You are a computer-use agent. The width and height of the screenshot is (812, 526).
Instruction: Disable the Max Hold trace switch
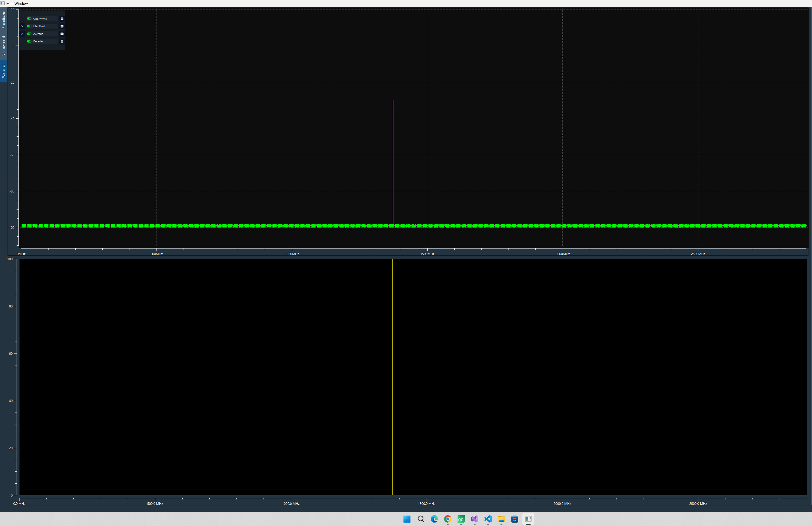[29, 26]
